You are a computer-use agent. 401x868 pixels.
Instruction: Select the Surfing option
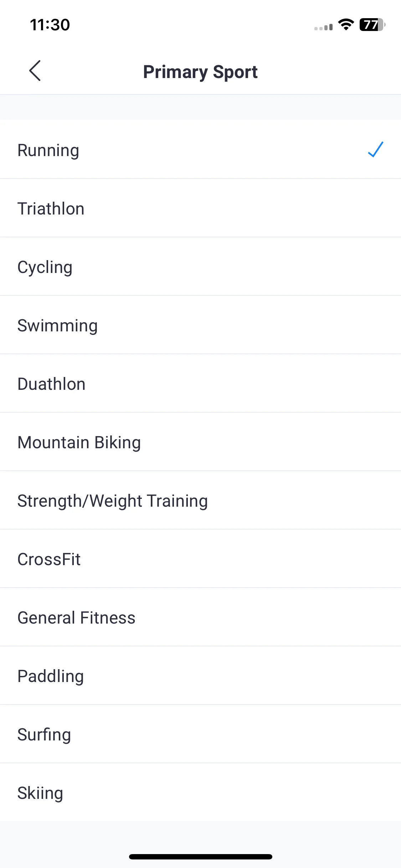[x=200, y=734]
